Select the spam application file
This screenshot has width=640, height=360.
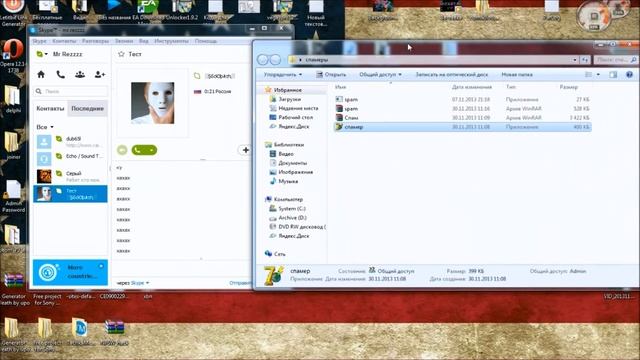pyautogui.click(x=462, y=99)
